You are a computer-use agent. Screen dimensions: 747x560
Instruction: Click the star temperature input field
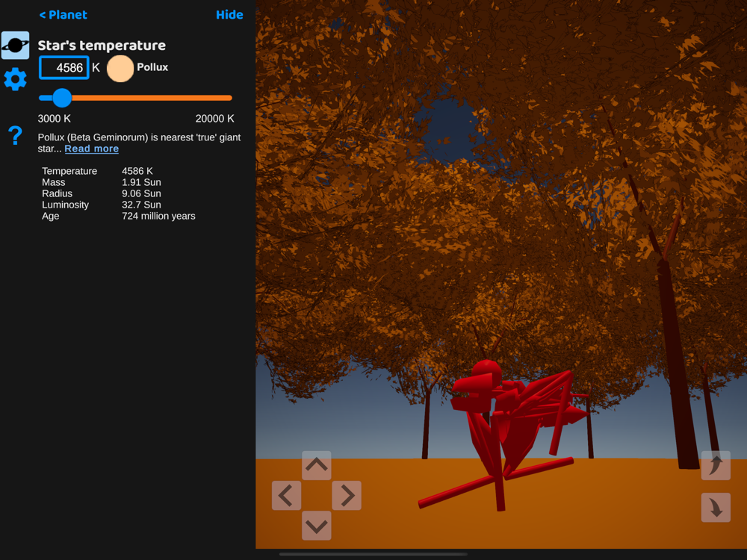tap(63, 68)
